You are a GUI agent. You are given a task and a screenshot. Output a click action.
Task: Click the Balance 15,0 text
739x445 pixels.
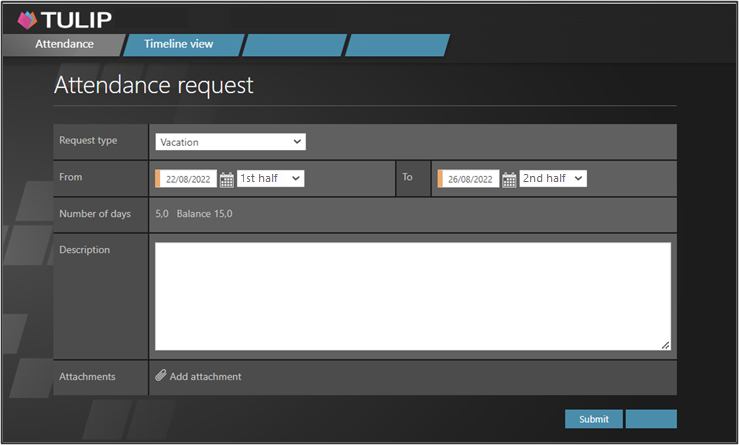[x=205, y=214]
